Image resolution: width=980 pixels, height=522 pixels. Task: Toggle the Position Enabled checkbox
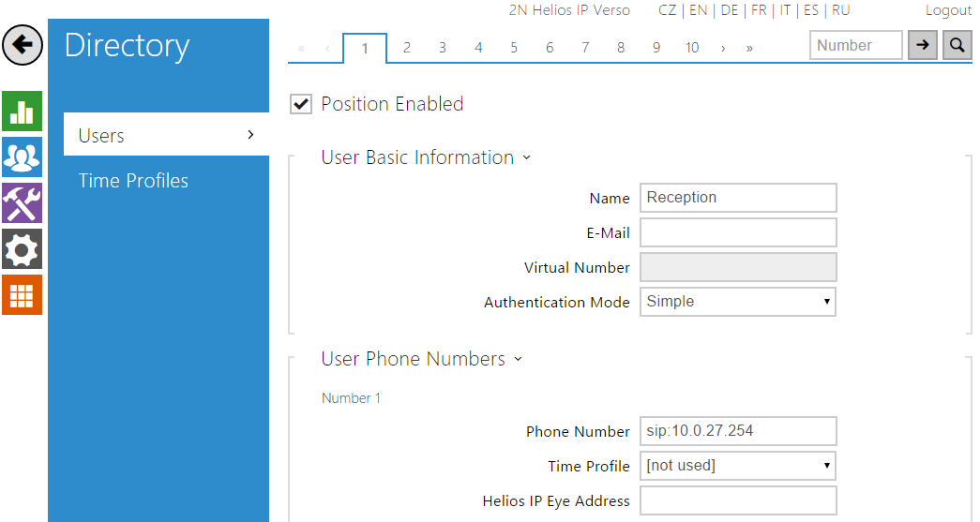pos(301,104)
